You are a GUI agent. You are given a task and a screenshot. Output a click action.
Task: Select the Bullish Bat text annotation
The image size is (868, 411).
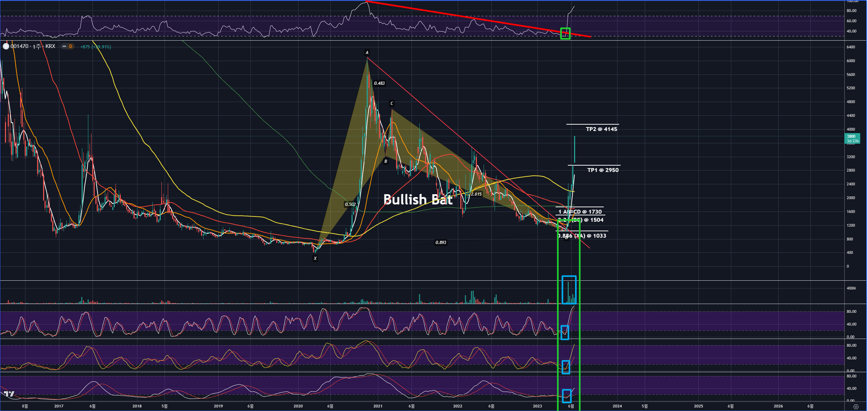418,199
